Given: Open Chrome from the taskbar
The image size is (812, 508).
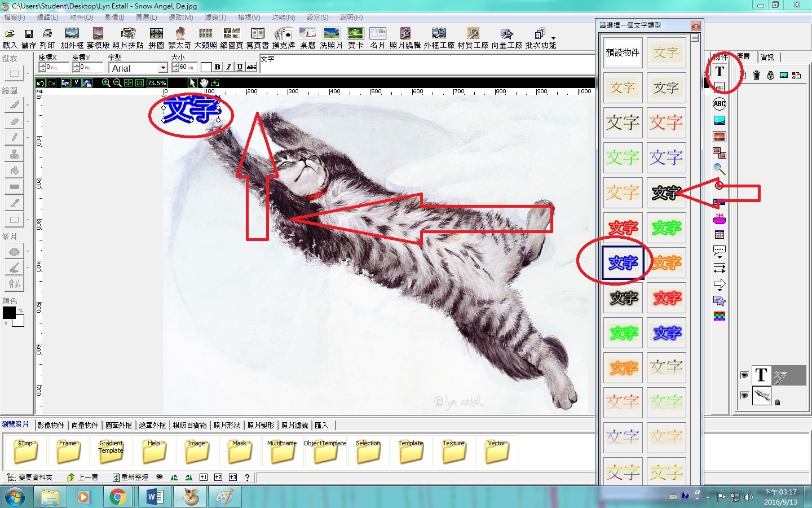Looking at the screenshot, I should (117, 497).
